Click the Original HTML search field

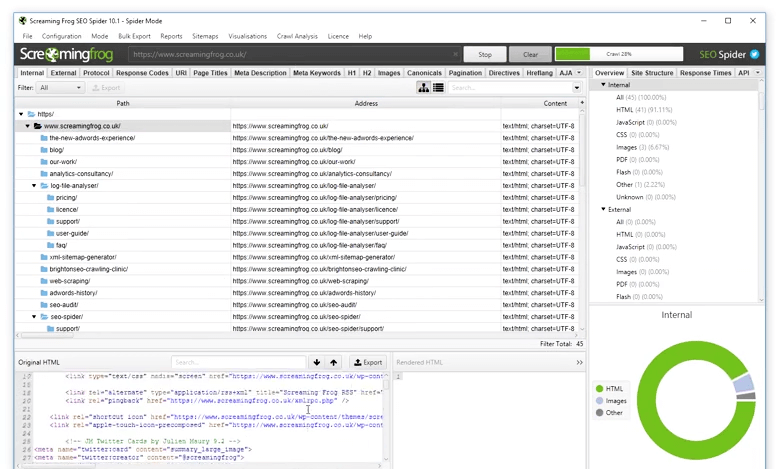(x=238, y=362)
